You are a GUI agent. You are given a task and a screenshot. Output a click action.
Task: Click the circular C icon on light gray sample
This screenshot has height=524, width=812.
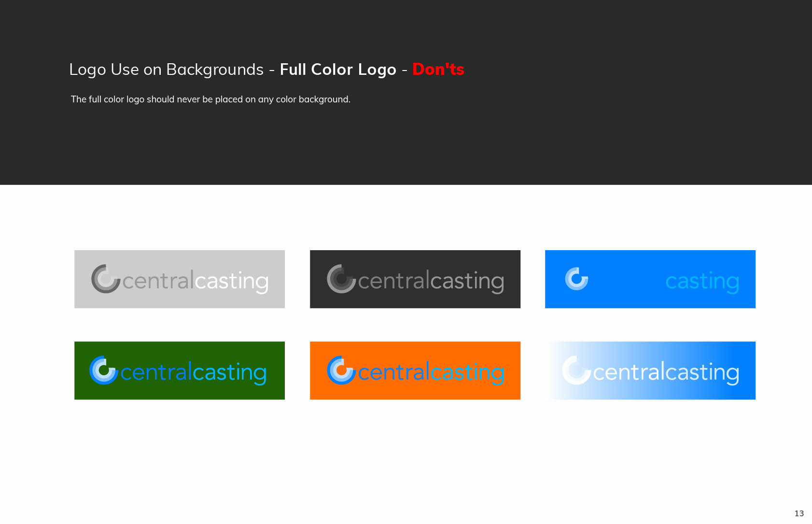pyautogui.click(x=105, y=279)
